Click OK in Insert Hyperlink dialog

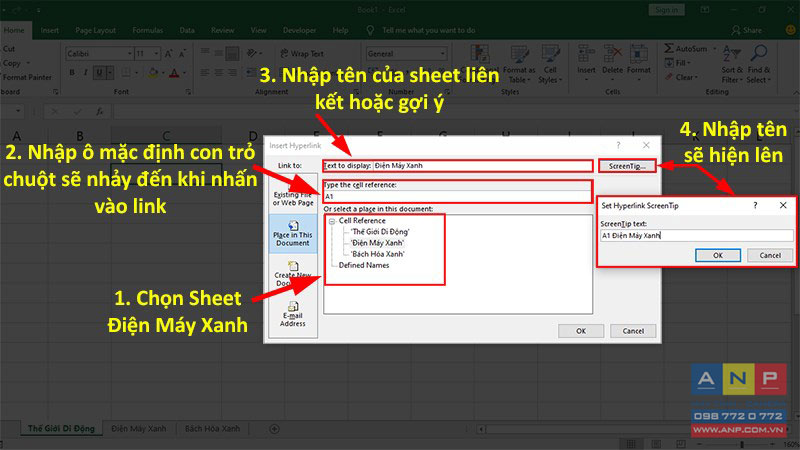click(x=581, y=331)
